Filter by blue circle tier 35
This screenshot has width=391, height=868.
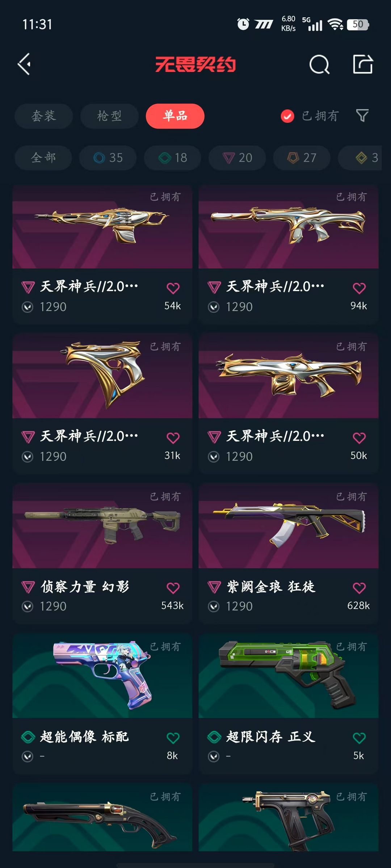[108, 158]
